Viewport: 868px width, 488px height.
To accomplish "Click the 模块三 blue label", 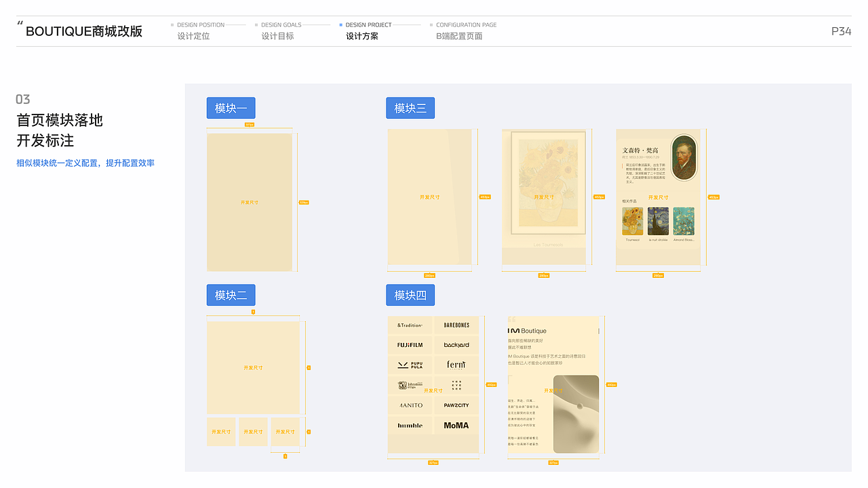I will 410,108.
